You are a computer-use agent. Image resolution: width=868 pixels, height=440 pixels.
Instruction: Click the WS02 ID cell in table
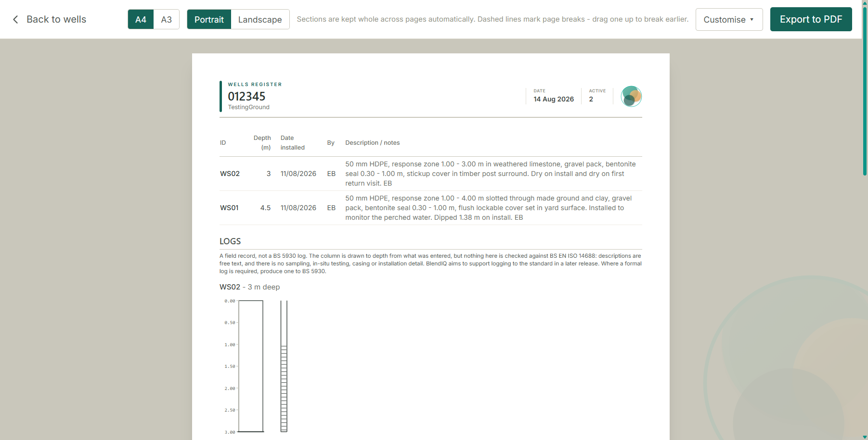tap(230, 174)
